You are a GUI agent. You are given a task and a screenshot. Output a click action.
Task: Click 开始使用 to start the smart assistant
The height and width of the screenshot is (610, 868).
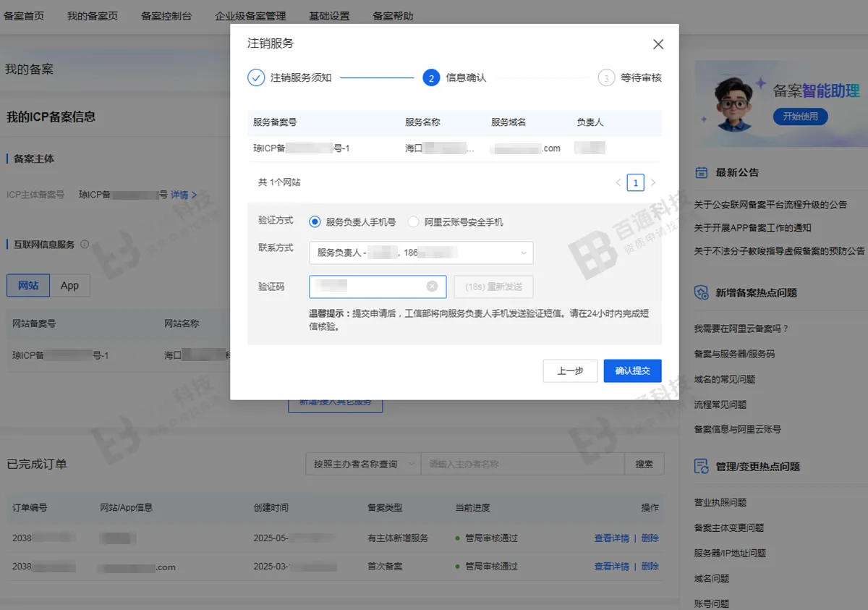[x=800, y=115]
